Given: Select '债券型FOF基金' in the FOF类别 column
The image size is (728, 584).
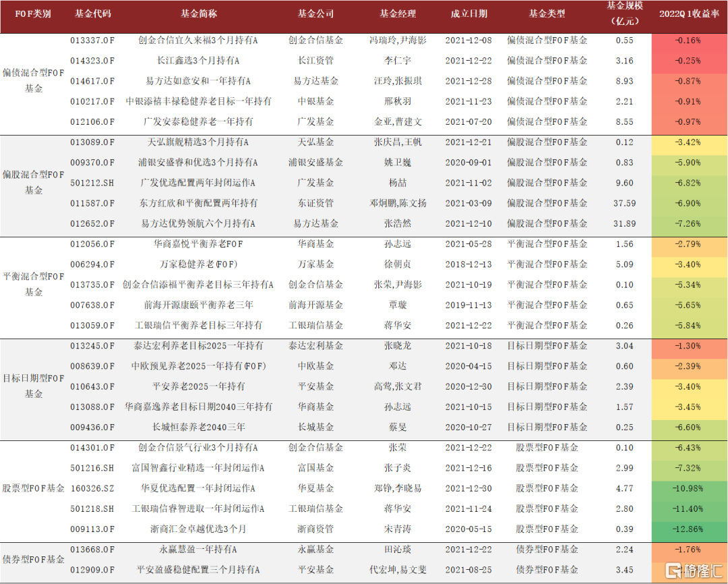Looking at the screenshot, I should pos(34,559).
